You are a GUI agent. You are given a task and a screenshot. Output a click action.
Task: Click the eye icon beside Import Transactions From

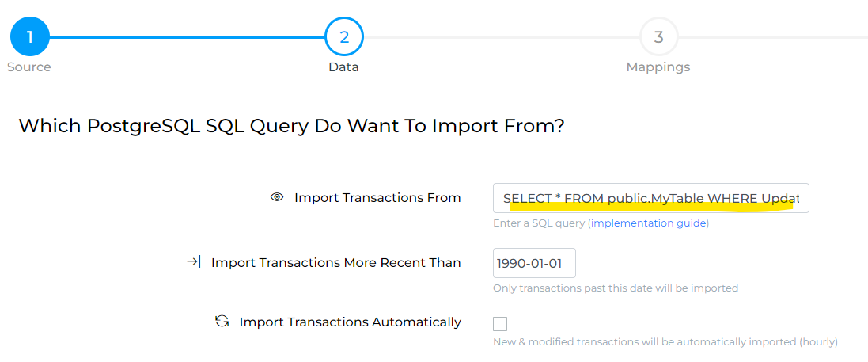[277, 197]
